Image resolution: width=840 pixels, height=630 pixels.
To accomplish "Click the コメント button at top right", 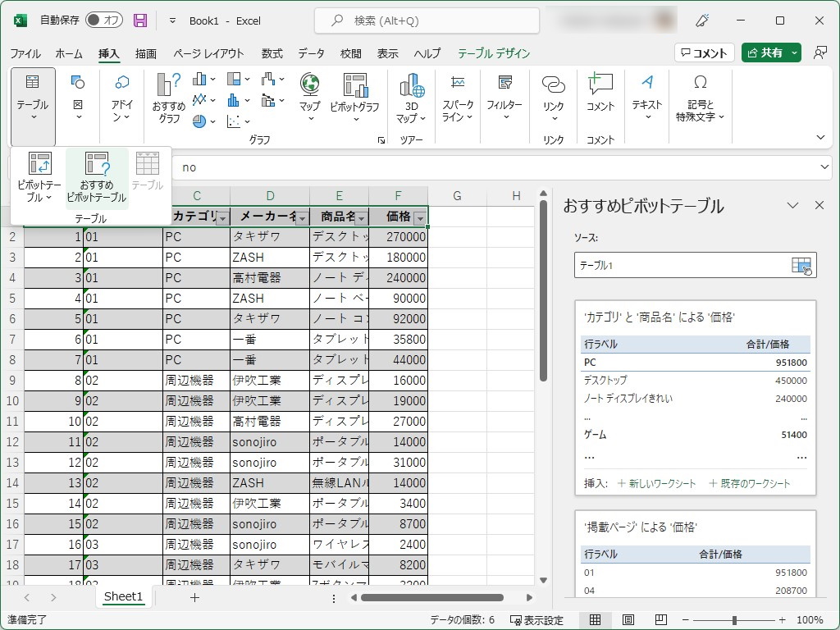I will coord(704,52).
